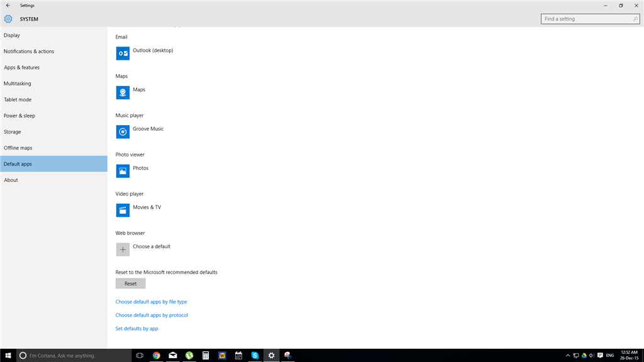Viewport: 644px width, 362px height.
Task: Click the network icon in system tray
Action: (x=576, y=356)
